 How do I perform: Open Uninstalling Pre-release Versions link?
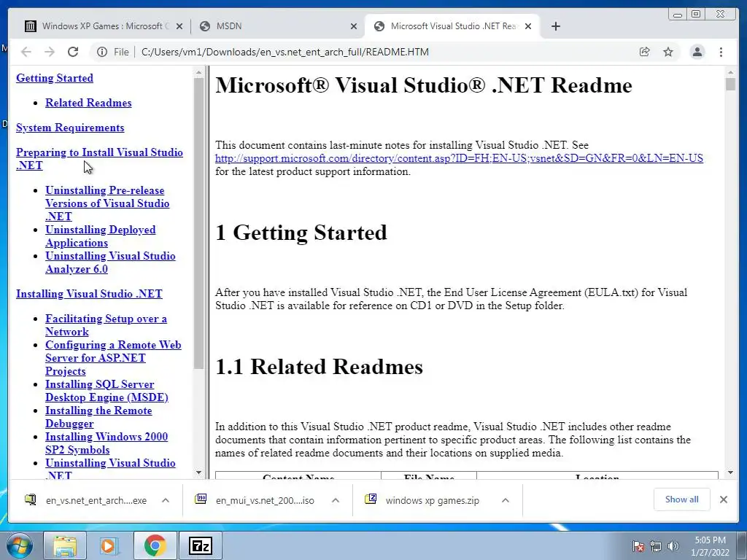[x=107, y=203]
